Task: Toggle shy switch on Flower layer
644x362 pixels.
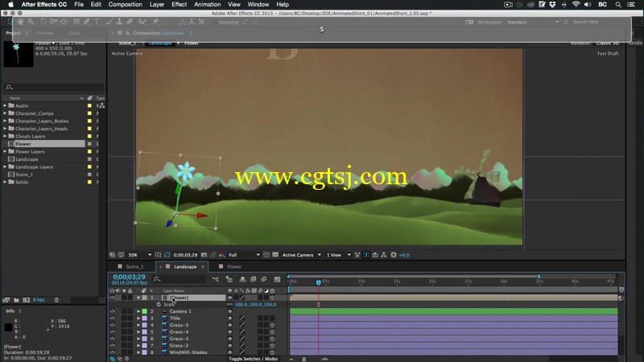Action: coord(230,298)
